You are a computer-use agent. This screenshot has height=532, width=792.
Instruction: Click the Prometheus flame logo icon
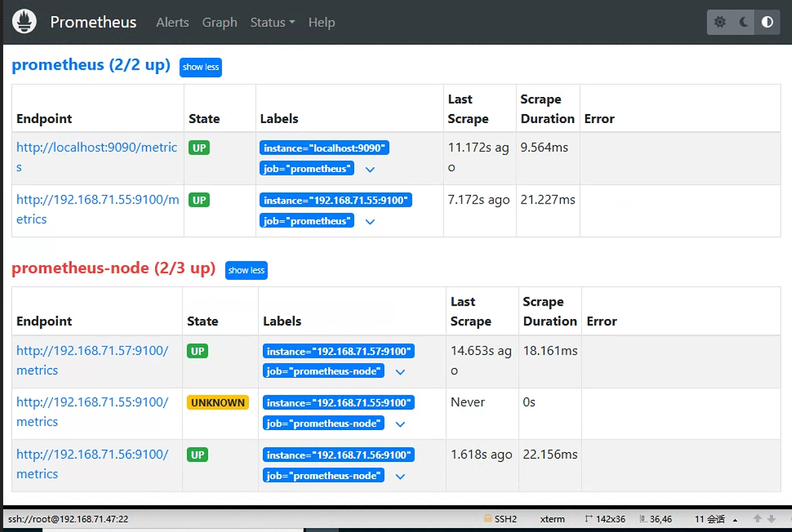point(25,22)
